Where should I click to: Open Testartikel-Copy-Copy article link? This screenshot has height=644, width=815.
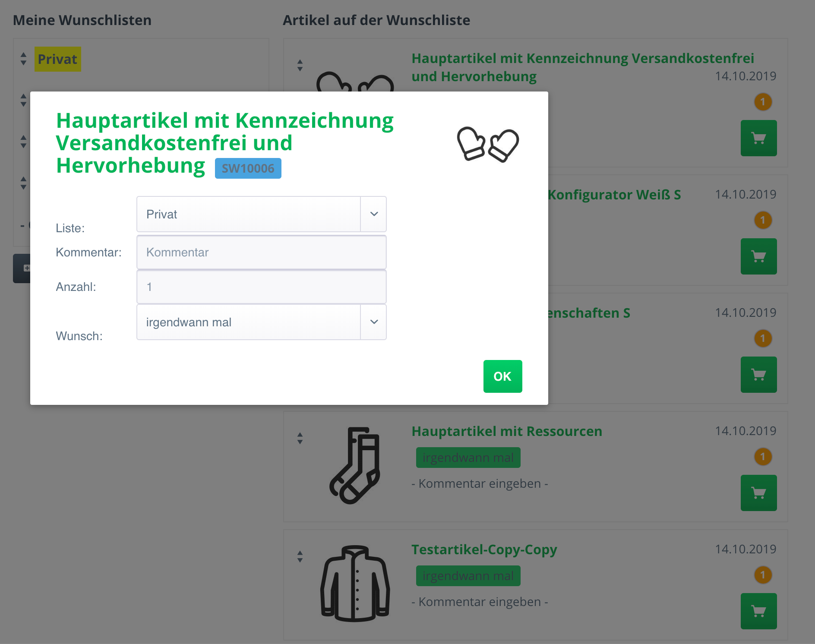click(484, 549)
